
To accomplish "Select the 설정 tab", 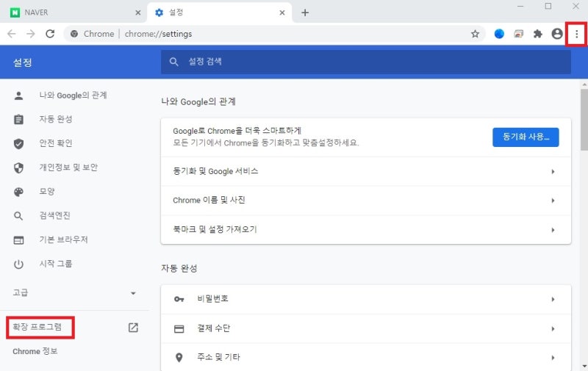I will coord(219,12).
